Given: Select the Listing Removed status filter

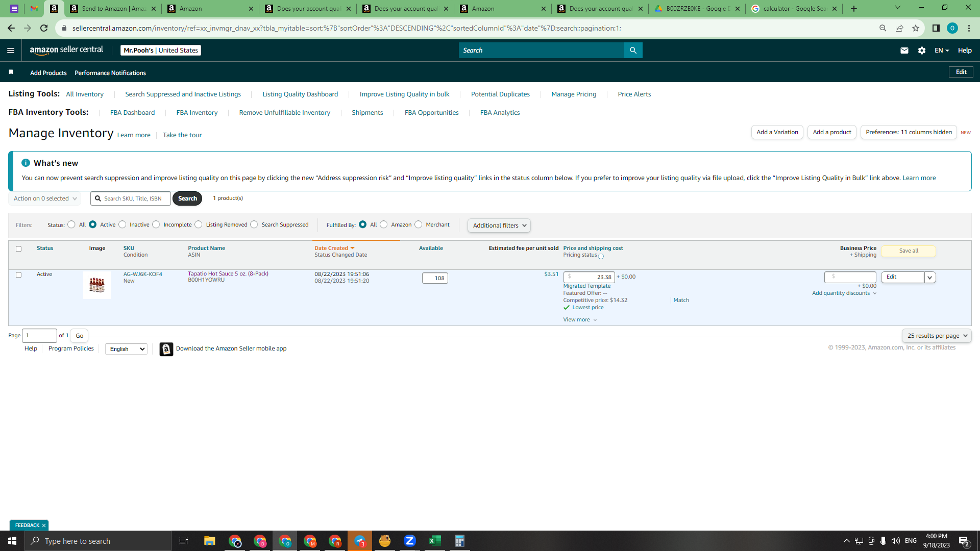Looking at the screenshot, I should pyautogui.click(x=199, y=224).
